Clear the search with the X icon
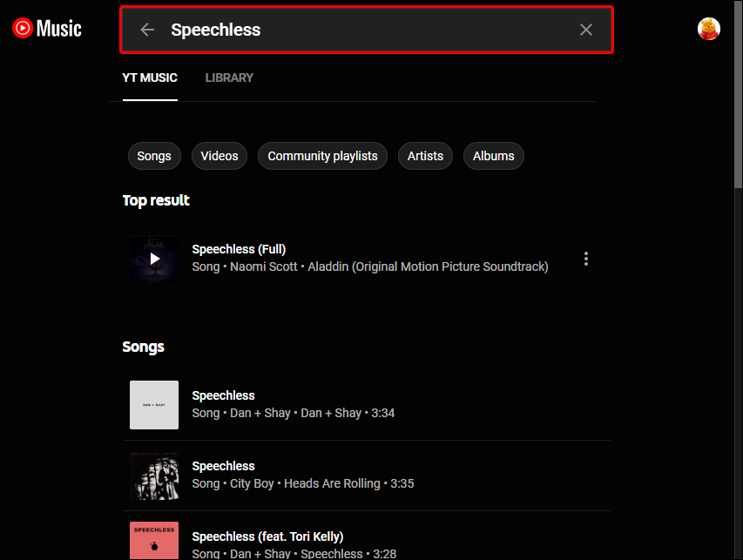Screen dimensions: 743x560 (x=586, y=30)
